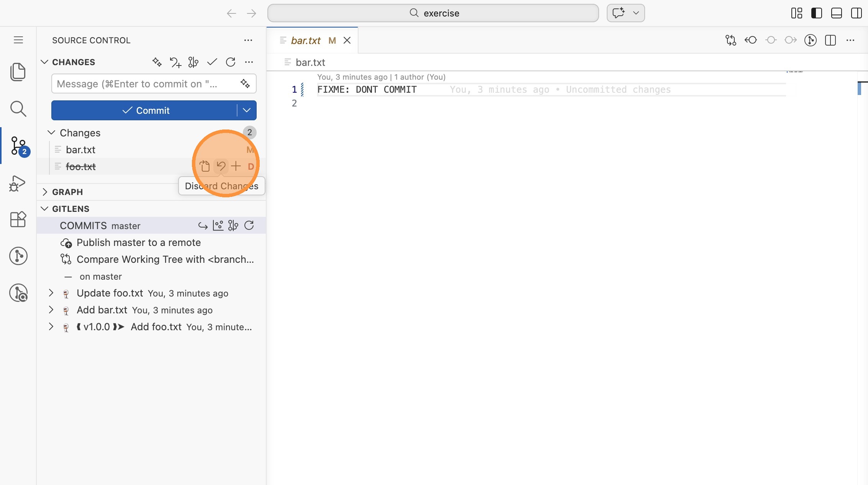Discard changes for foo.txt

click(221, 166)
